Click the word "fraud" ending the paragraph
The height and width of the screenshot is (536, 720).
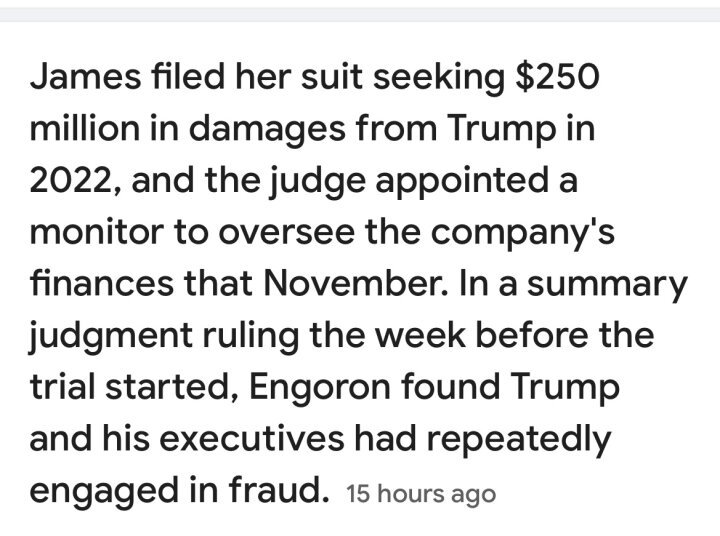pyautogui.click(x=279, y=490)
